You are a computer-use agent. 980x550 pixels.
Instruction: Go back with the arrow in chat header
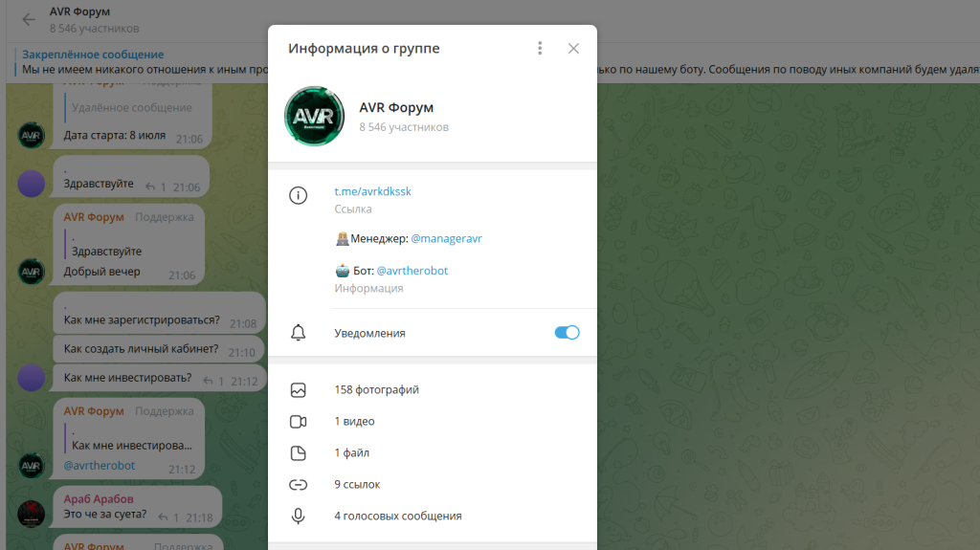29,20
